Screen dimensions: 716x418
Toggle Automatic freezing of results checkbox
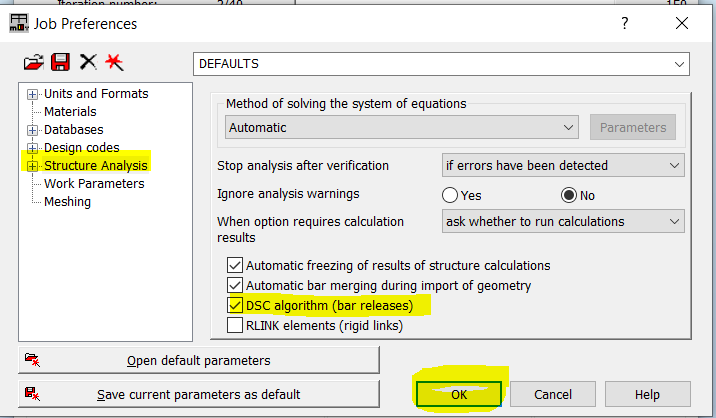pos(235,266)
